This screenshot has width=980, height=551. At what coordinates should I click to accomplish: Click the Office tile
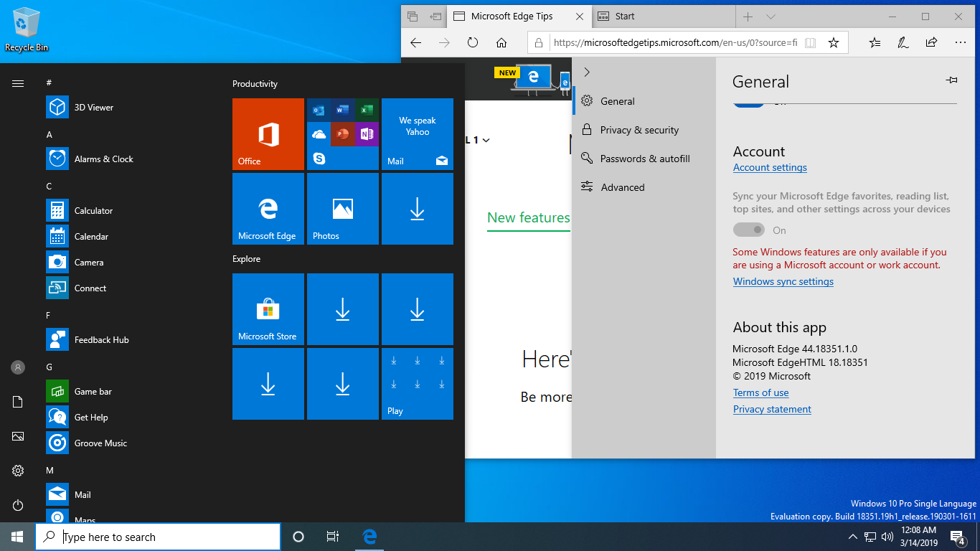[268, 134]
